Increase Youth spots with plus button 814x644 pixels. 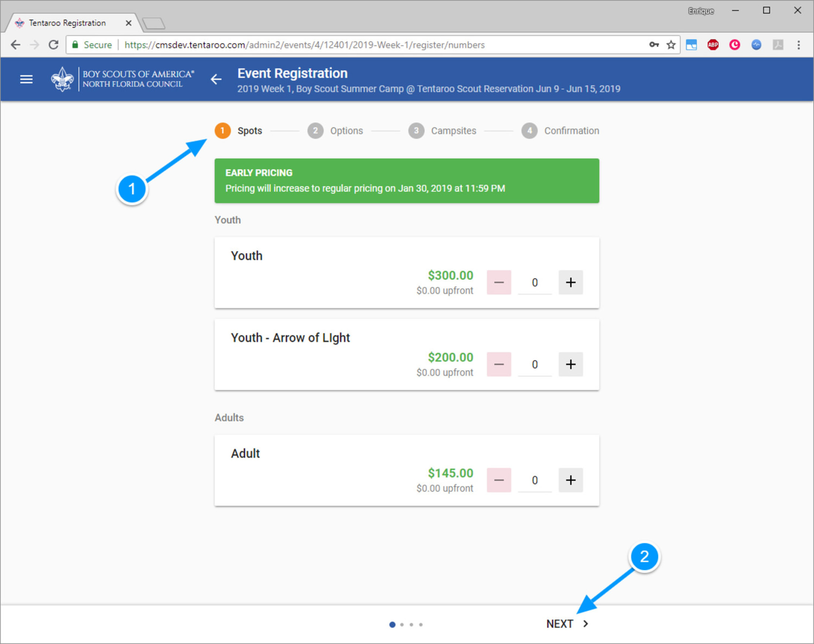(570, 282)
